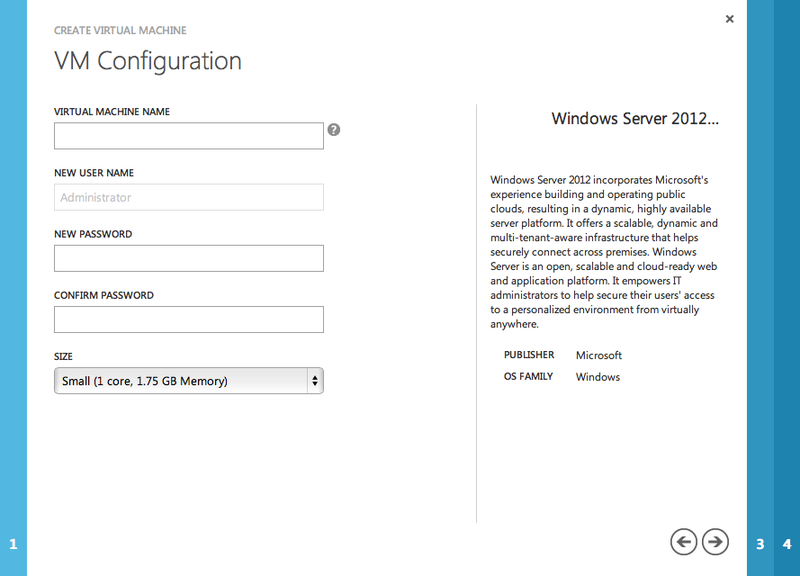The image size is (800, 576).
Task: Click the VIRTUAL MACHINE NAME input box
Action: (188, 135)
